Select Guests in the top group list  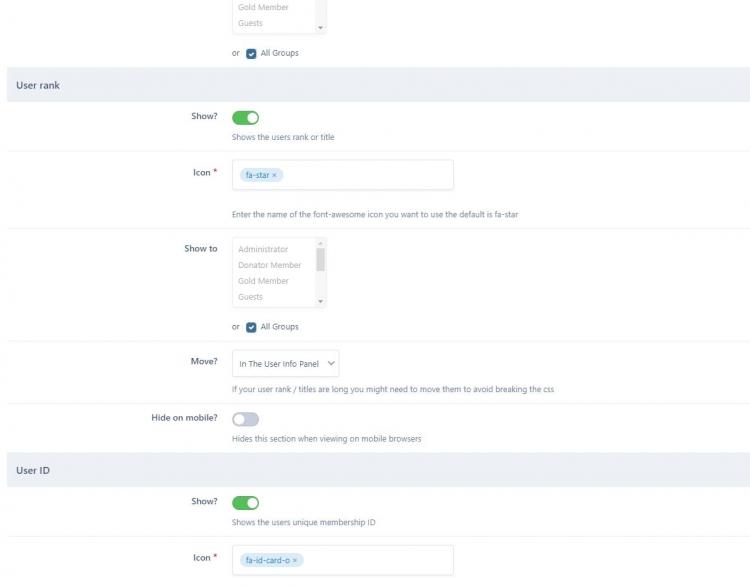251,23
